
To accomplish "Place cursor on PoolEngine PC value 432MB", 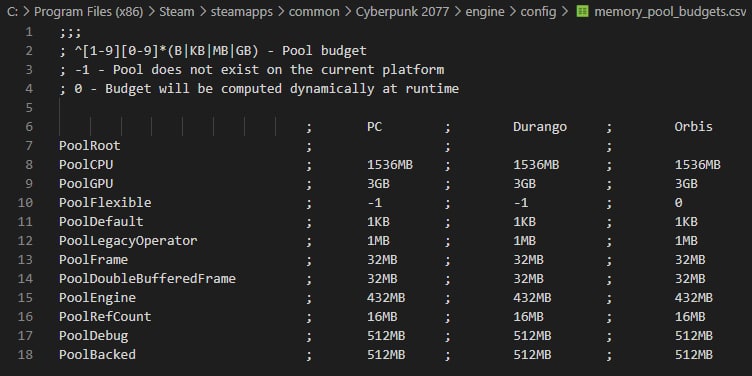I will [386, 298].
